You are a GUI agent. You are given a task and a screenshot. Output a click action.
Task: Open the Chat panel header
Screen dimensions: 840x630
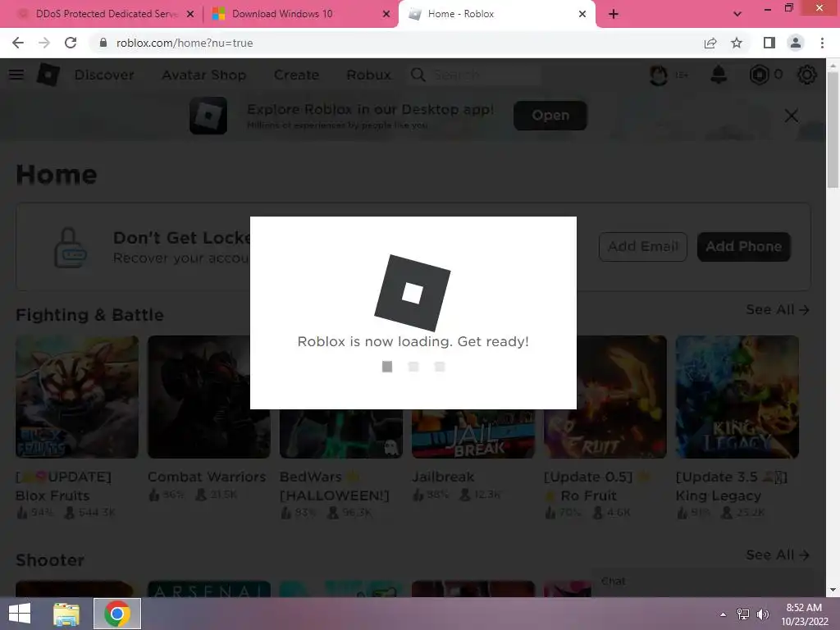coord(702,582)
